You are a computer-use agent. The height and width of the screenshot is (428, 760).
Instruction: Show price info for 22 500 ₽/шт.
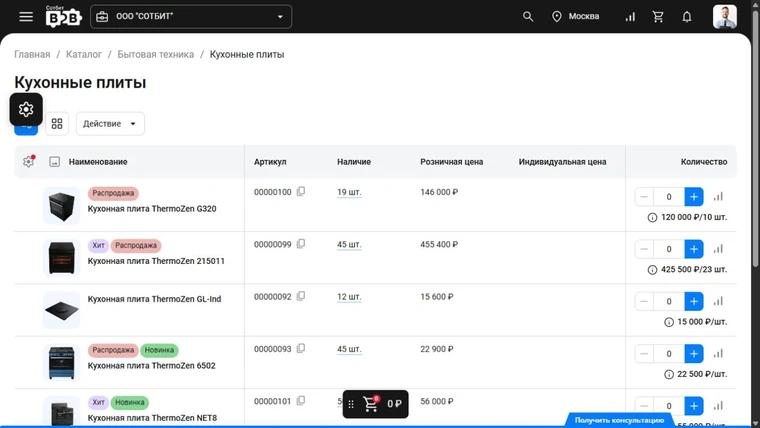click(x=669, y=375)
